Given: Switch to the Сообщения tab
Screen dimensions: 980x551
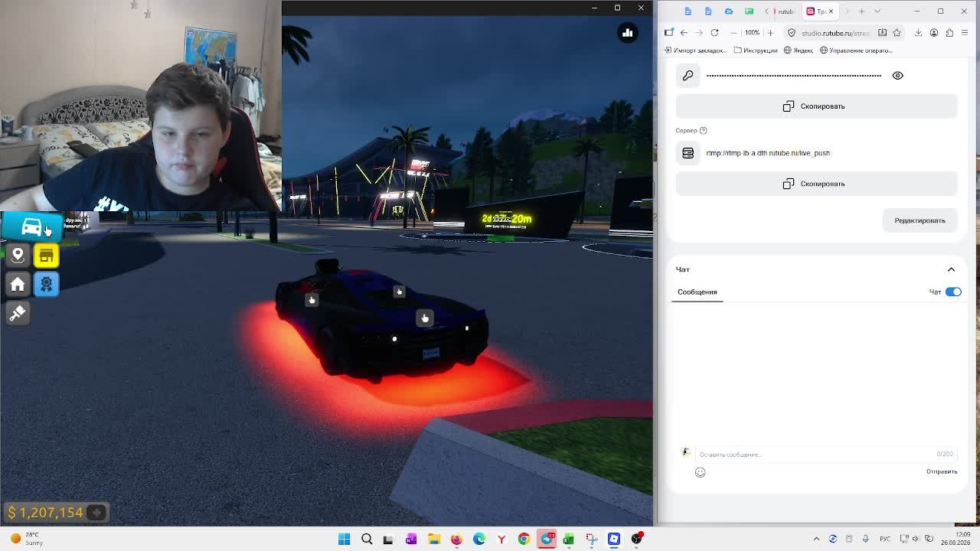Looking at the screenshot, I should pos(697,292).
